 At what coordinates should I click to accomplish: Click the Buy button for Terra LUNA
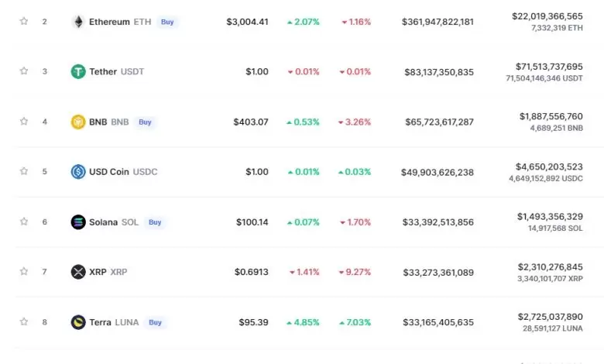coord(155,322)
